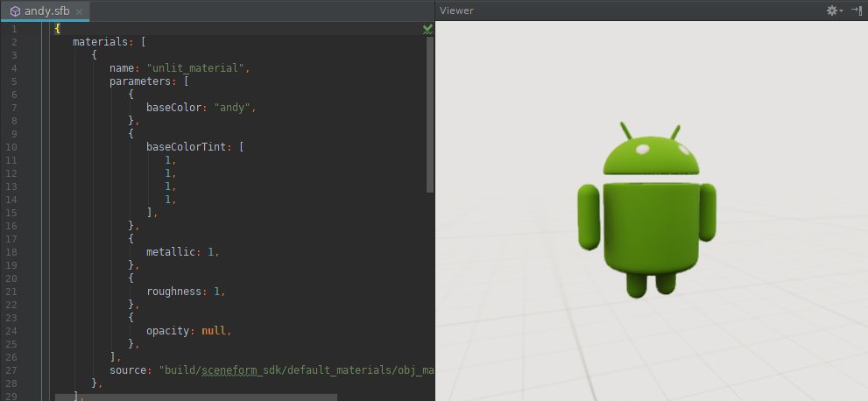This screenshot has height=401, width=868.
Task: Close the andy.sfb tab
Action: pos(79,11)
